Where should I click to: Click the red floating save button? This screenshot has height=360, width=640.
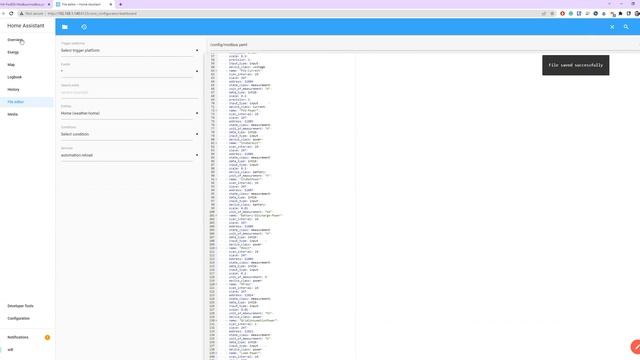[x=636, y=347]
